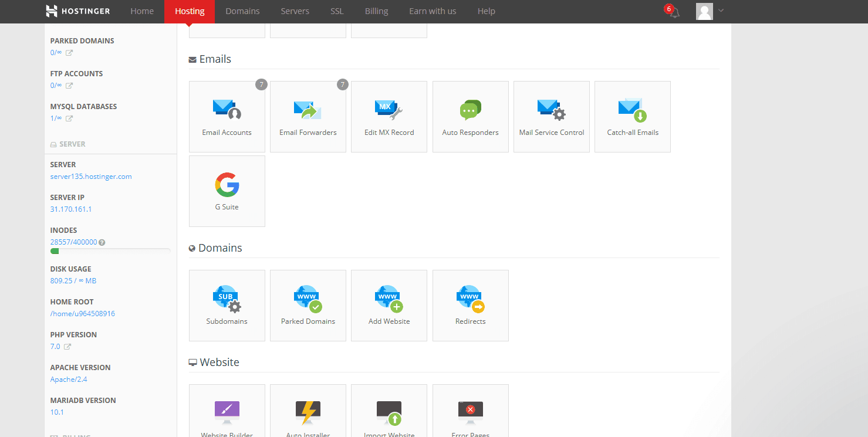868x437 pixels.
Task: Click the MySQL databases 1/∞ link
Action: (x=56, y=118)
